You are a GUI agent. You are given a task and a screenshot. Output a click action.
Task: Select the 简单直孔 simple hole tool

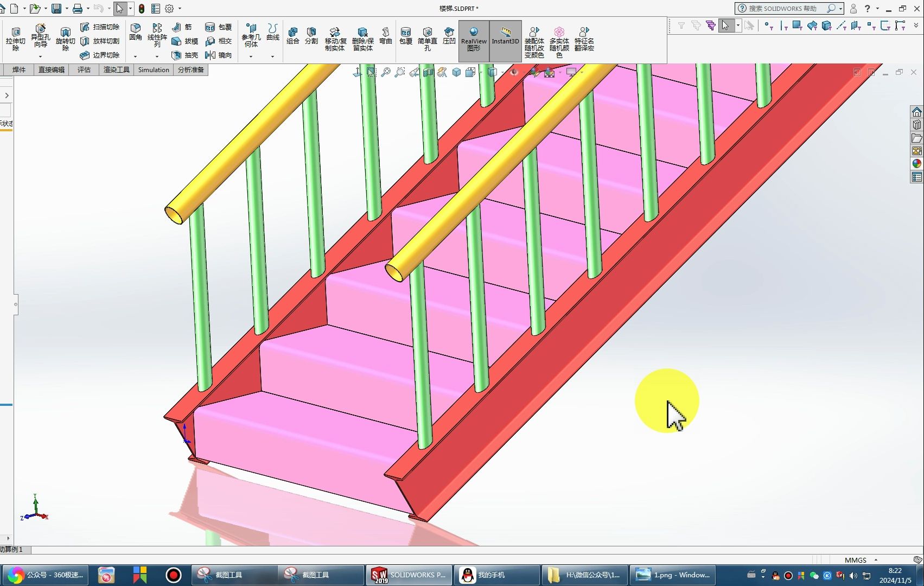tap(428, 39)
